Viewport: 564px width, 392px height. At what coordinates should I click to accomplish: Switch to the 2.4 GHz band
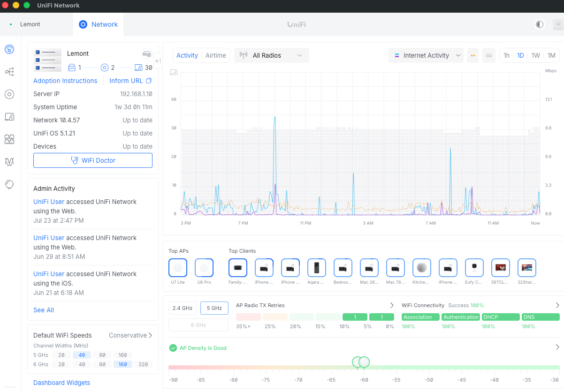(x=183, y=308)
